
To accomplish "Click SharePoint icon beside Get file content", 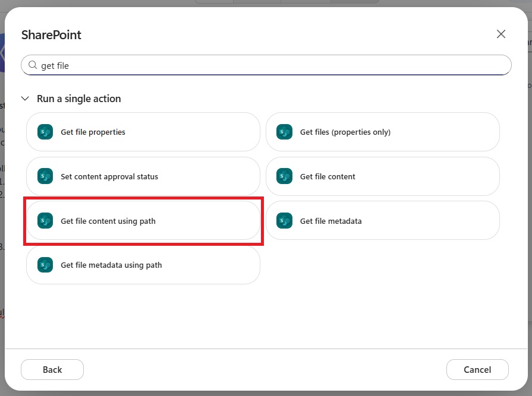I will (284, 176).
